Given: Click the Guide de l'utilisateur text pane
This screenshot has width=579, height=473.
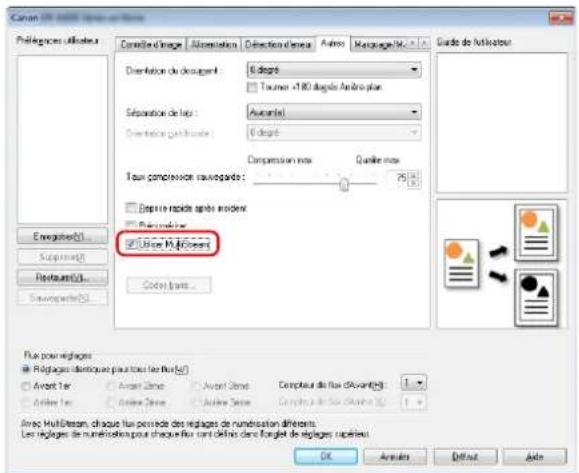Looking at the screenshot, I should (502, 123).
